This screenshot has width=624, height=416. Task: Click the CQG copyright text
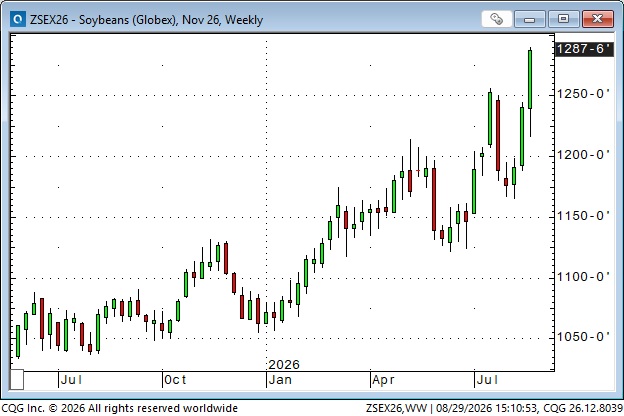click(120, 408)
